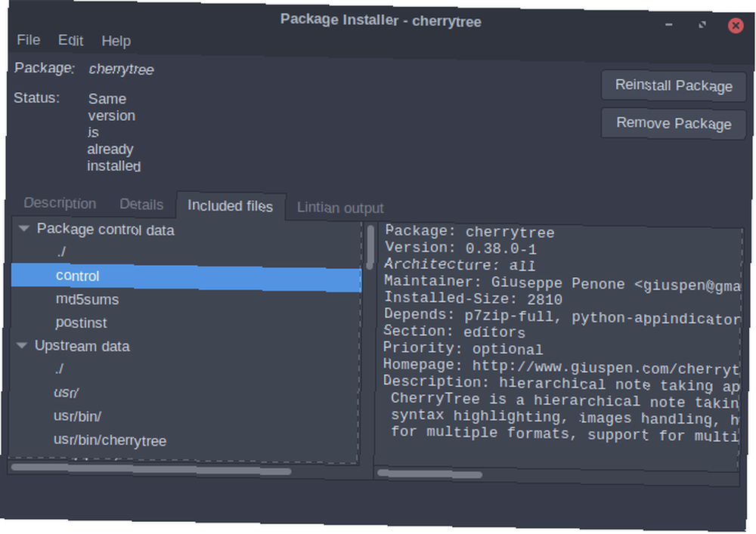
Task: Click the cherrytree package name label
Action: tap(121, 69)
